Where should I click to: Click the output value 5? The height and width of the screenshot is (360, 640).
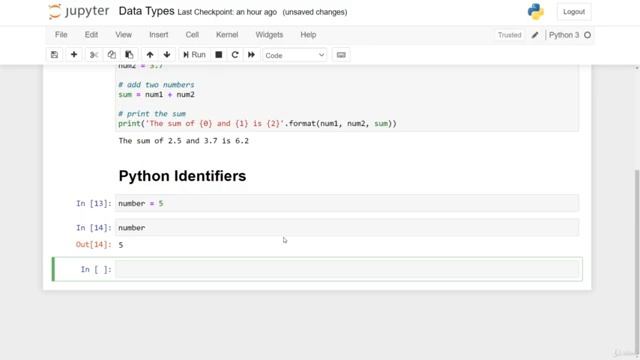coord(121,245)
